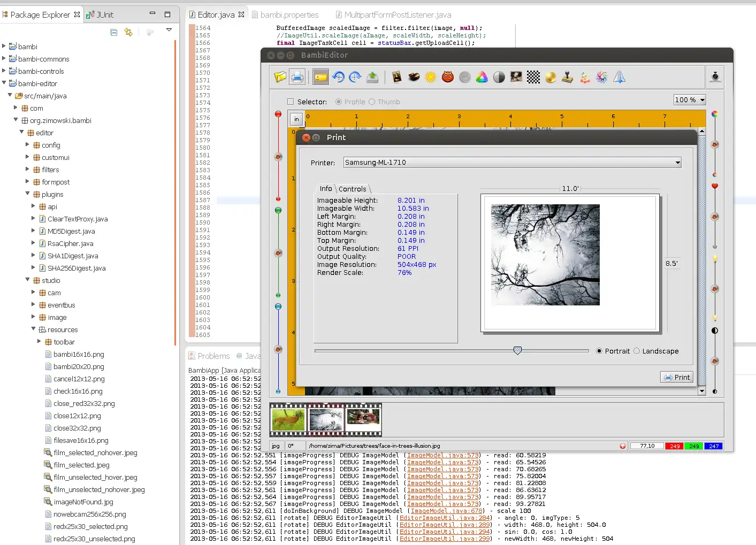Click the open folder icon in BambiEditor toolbar
The height and width of the screenshot is (545, 756).
280,77
